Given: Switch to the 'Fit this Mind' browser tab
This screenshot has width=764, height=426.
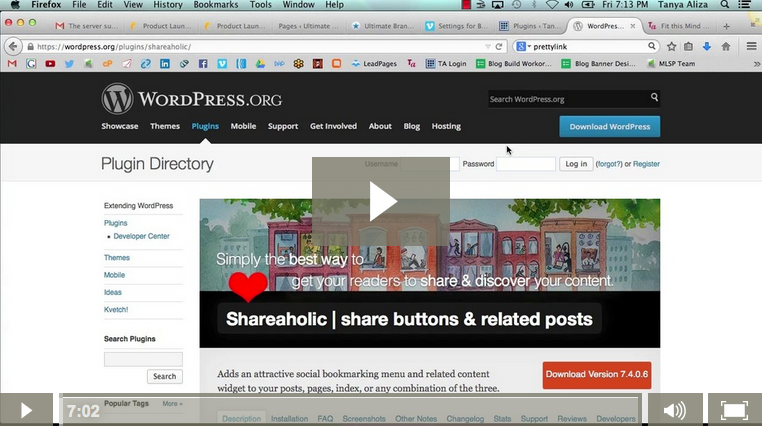Looking at the screenshot, I should pyautogui.click(x=679, y=26).
